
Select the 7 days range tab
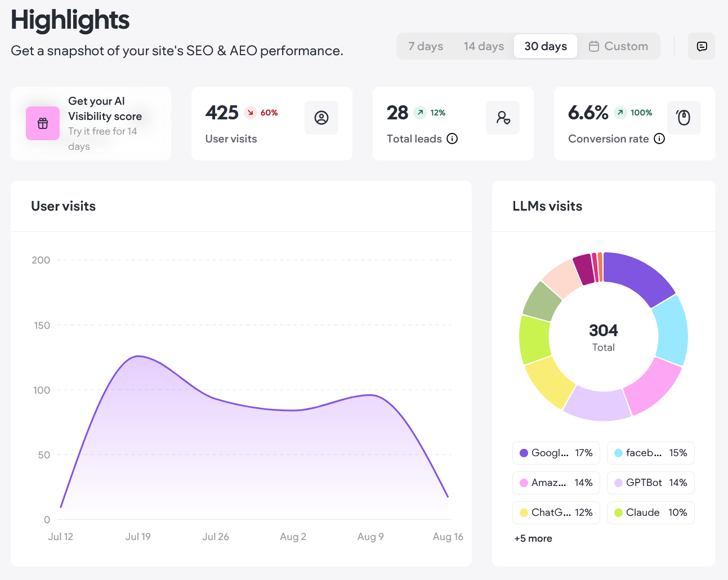[426, 46]
